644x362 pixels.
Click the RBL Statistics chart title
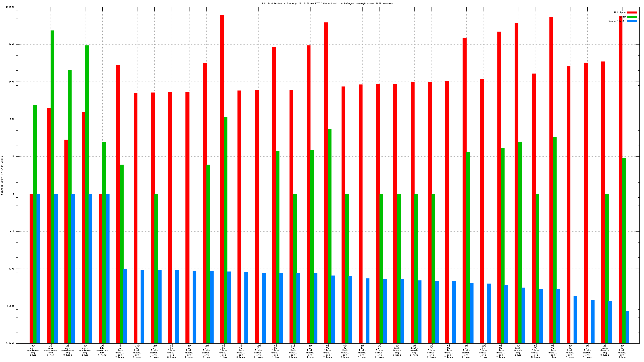pyautogui.click(x=327, y=3)
